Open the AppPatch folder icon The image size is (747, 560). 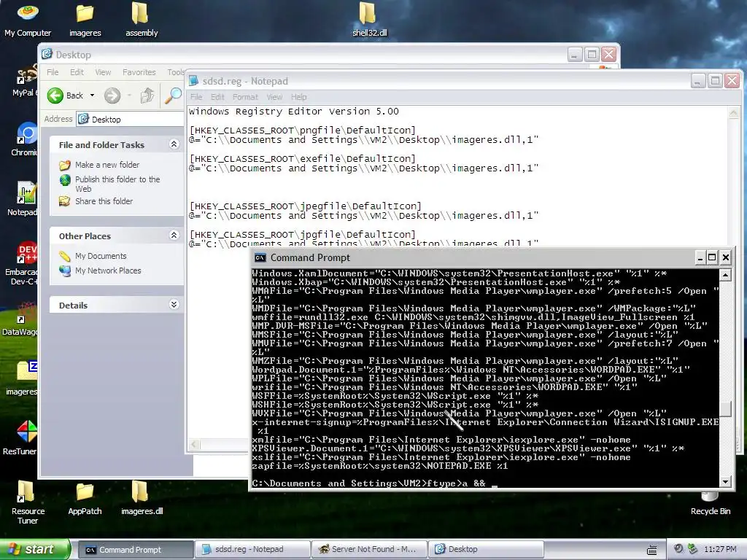pyautogui.click(x=85, y=499)
